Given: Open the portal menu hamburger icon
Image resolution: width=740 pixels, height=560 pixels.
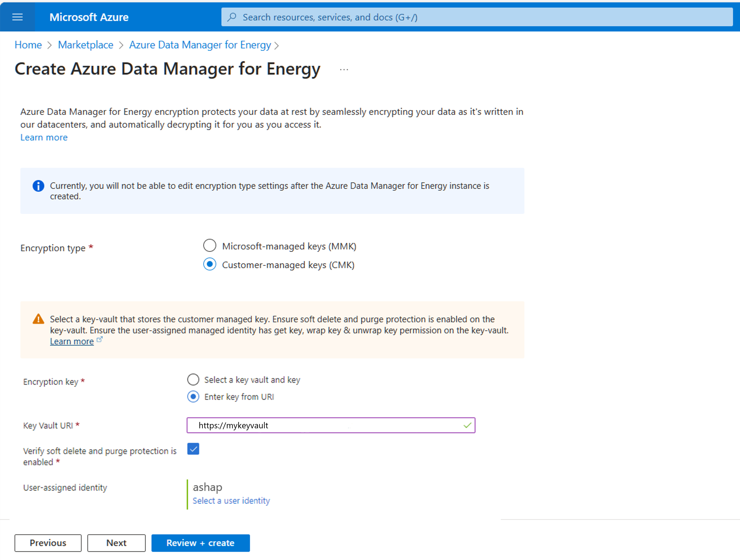Looking at the screenshot, I should pos(17,17).
